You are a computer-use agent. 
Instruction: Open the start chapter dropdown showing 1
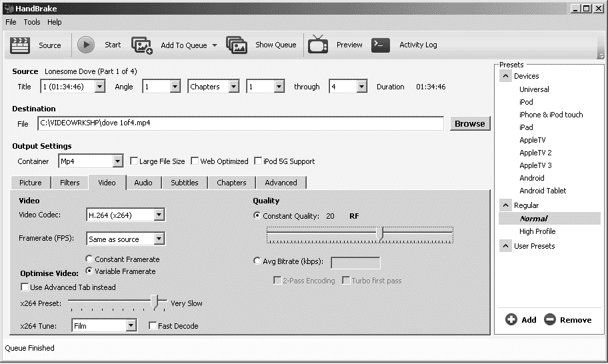(x=279, y=87)
